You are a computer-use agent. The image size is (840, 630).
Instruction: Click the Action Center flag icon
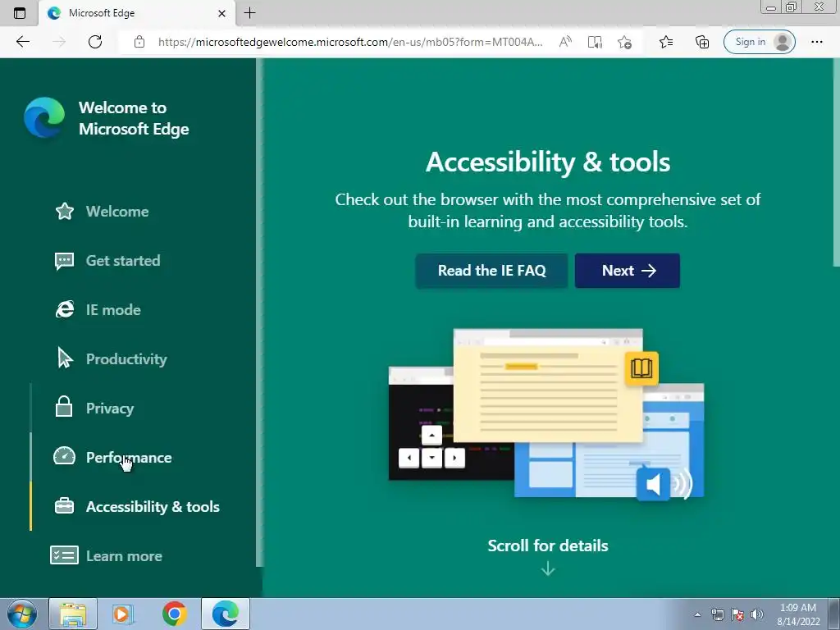[x=737, y=614]
